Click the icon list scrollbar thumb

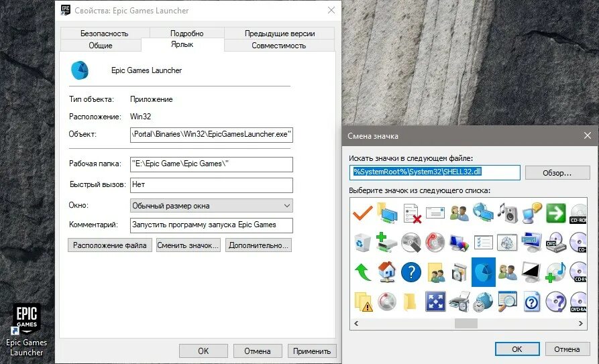coord(466,324)
